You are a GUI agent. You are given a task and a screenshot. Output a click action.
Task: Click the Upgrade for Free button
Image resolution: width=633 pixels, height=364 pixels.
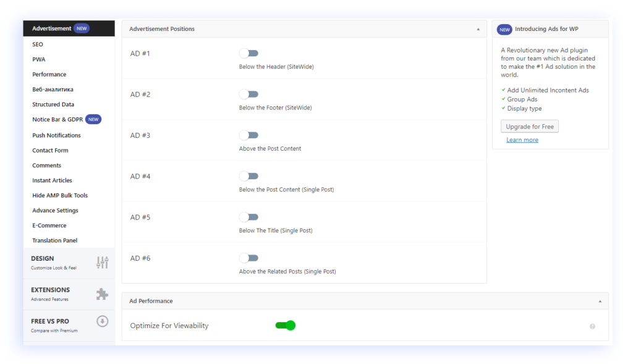pos(530,126)
